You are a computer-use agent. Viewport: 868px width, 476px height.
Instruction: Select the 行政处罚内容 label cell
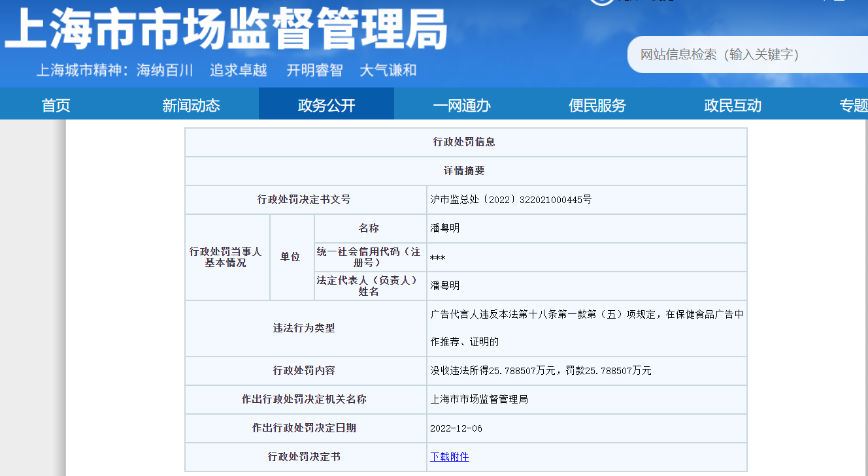(305, 370)
